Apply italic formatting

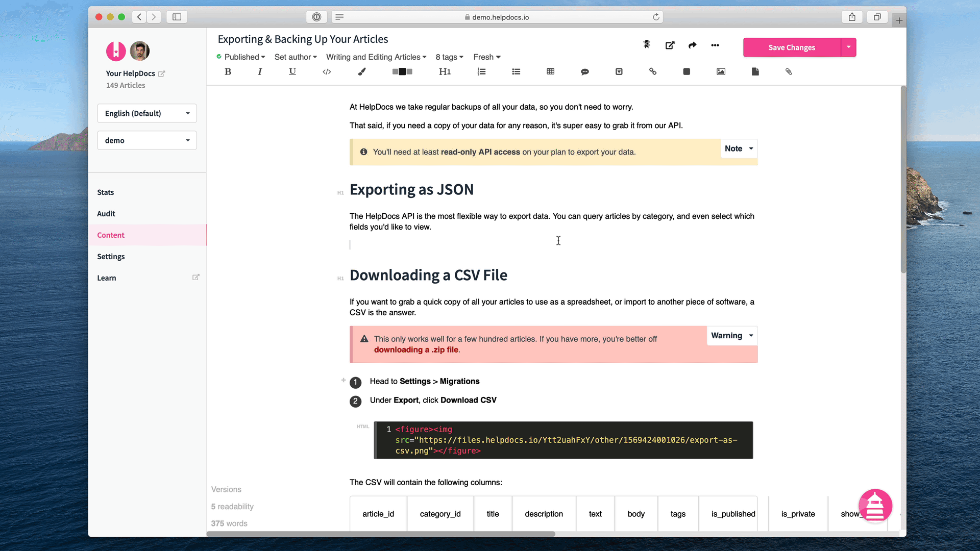click(260, 72)
